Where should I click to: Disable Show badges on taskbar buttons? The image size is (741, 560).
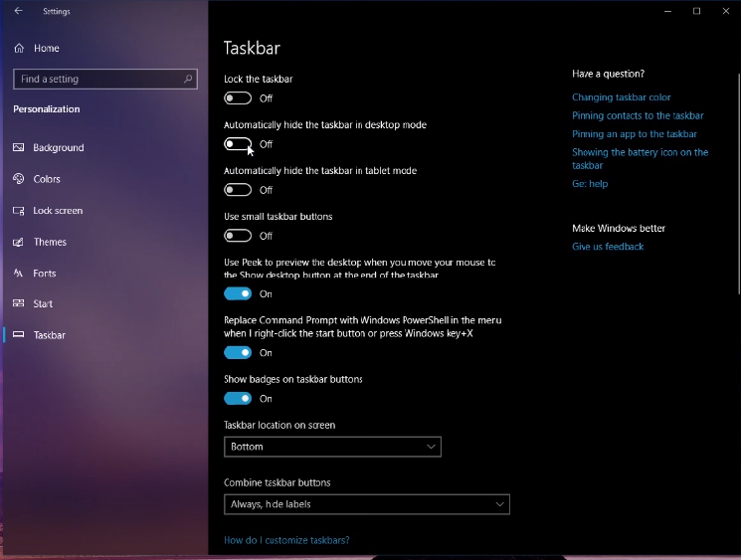[x=238, y=399]
